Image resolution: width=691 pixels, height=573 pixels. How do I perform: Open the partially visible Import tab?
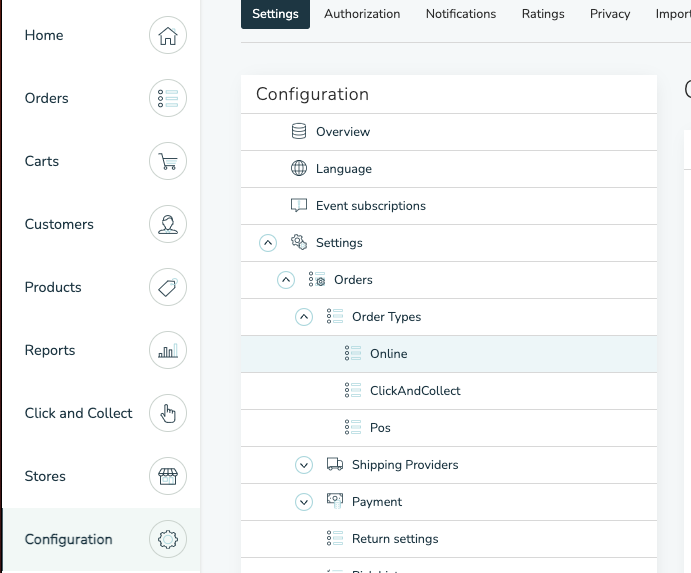pos(673,14)
